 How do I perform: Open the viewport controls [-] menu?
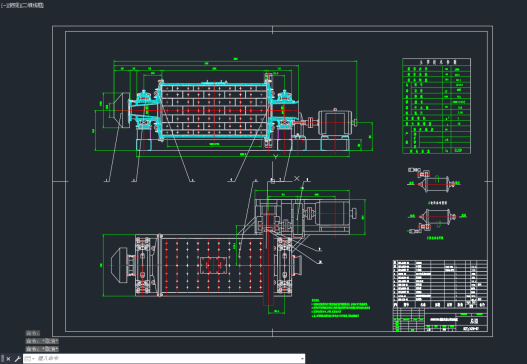[3, 5]
